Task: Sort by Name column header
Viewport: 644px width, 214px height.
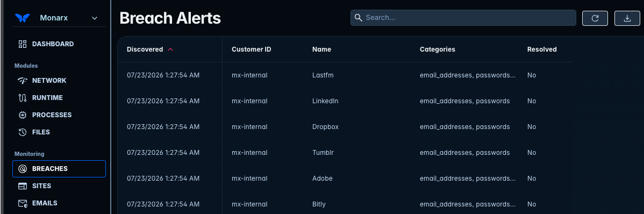Action: [x=321, y=49]
